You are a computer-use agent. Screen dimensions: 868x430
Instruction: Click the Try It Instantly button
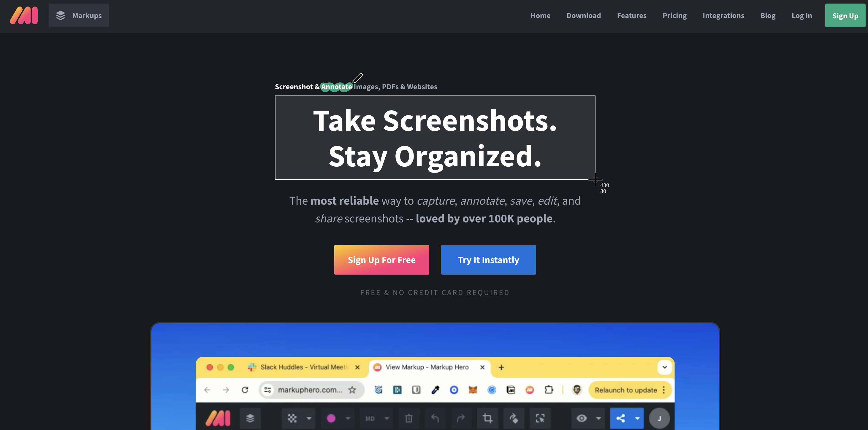488,259
